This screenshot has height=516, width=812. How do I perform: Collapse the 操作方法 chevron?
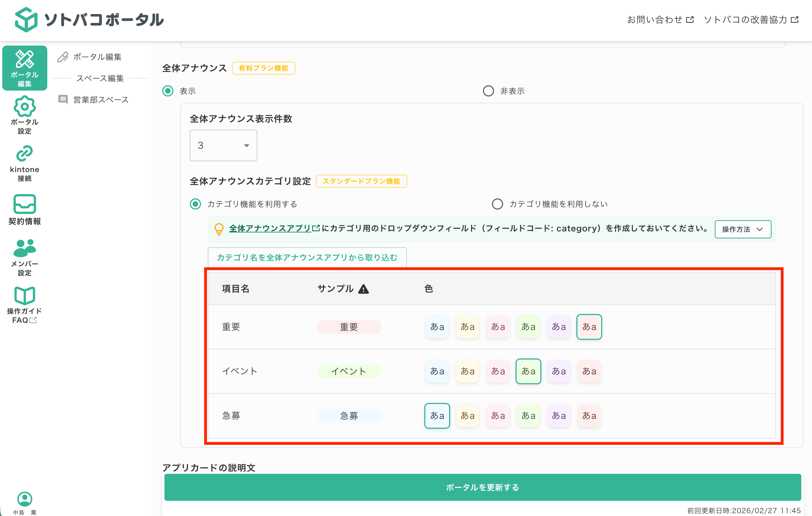point(759,230)
